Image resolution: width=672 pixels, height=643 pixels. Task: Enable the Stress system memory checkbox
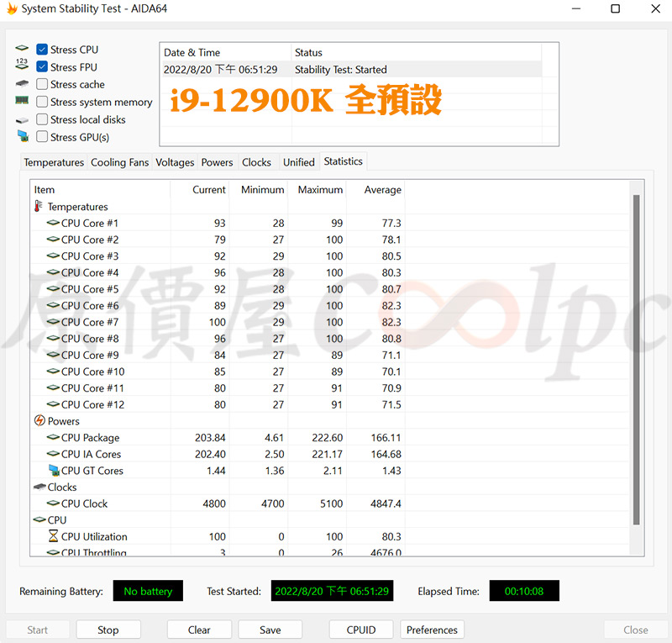[x=42, y=102]
